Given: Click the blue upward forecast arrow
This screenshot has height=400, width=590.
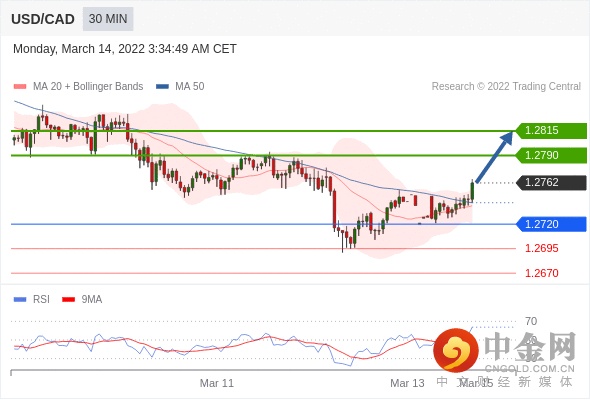Looking at the screenshot, I should 494,157.
